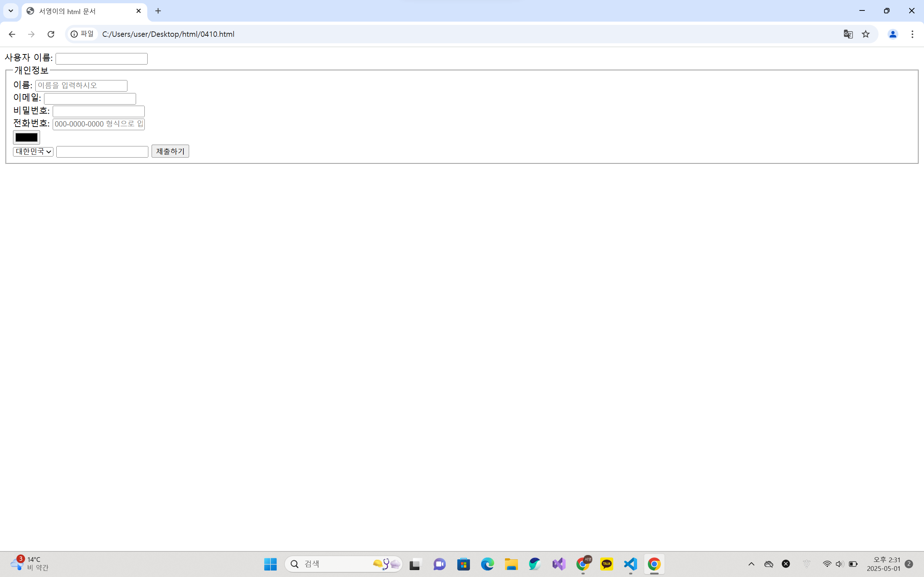Open KakaoTalk from taskbar
Viewport: 924px width, 577px height.
[606, 564]
